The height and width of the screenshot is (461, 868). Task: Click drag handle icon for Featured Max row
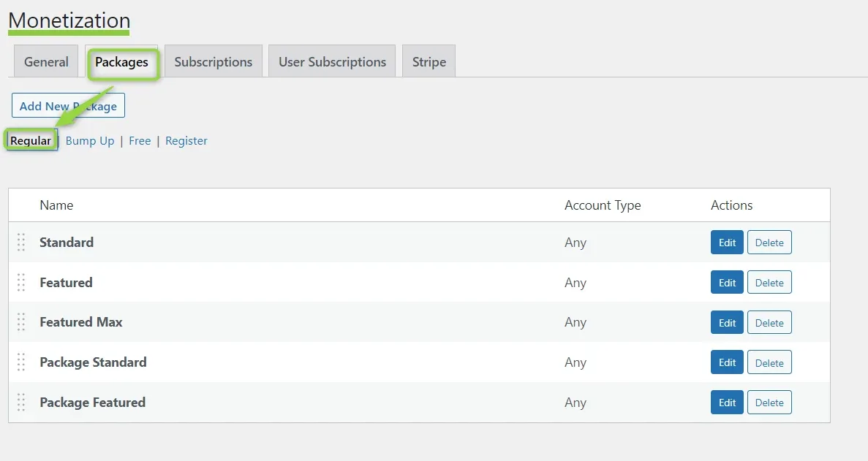coord(21,322)
